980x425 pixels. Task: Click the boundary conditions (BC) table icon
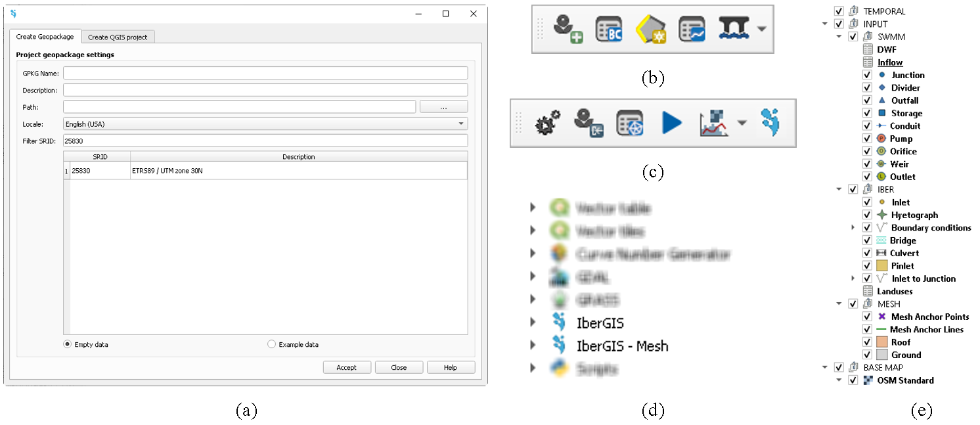pos(608,30)
